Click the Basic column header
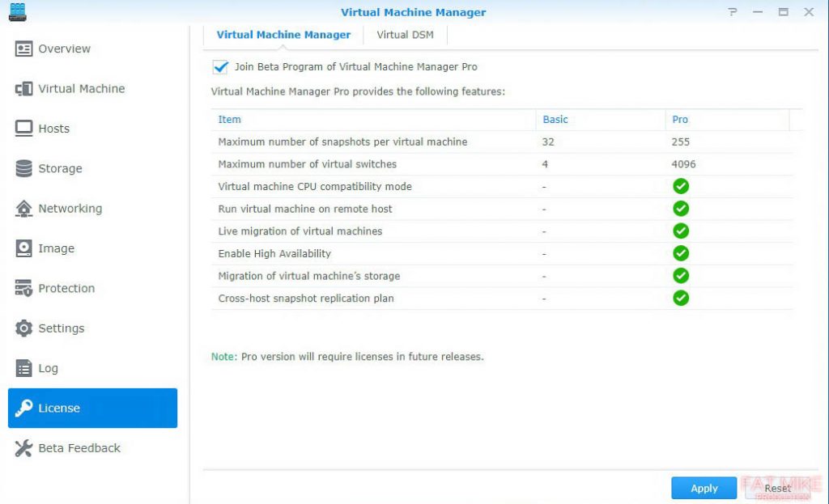This screenshot has width=829, height=504. point(601,120)
